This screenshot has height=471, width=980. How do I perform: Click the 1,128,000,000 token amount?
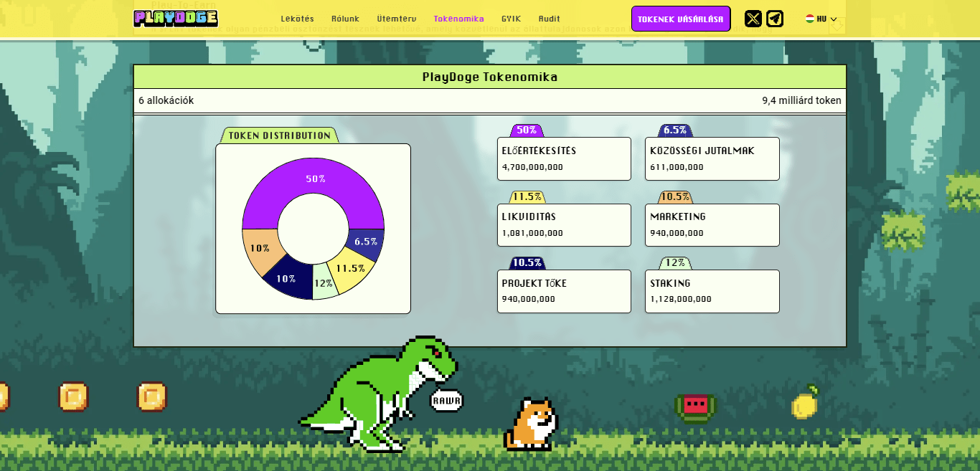[x=682, y=299]
